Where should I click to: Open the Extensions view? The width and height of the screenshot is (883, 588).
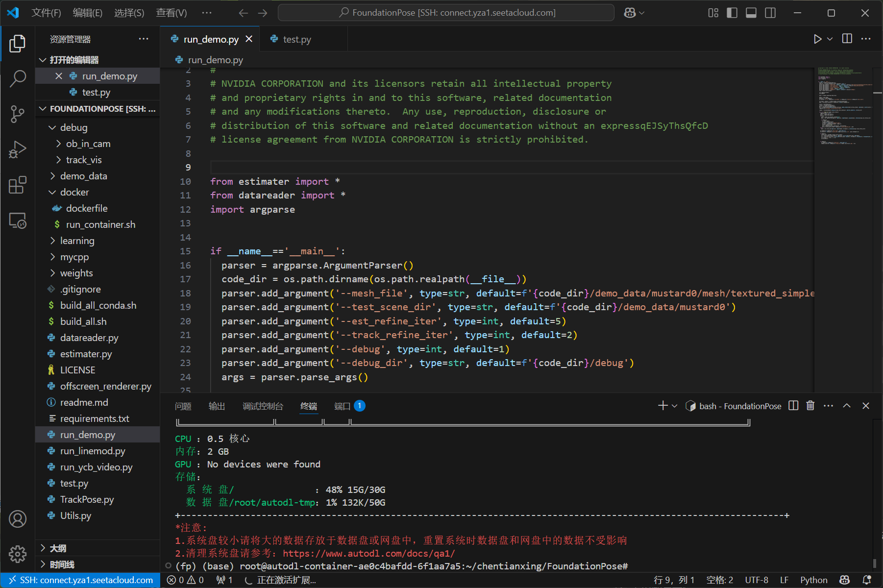pyautogui.click(x=18, y=185)
